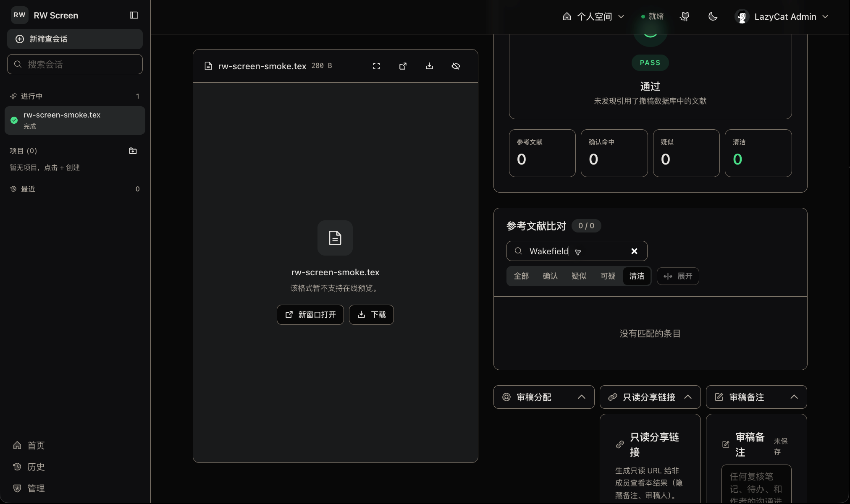Collapse the review assignment section
Image resolution: width=850 pixels, height=504 pixels.
(x=544, y=397)
